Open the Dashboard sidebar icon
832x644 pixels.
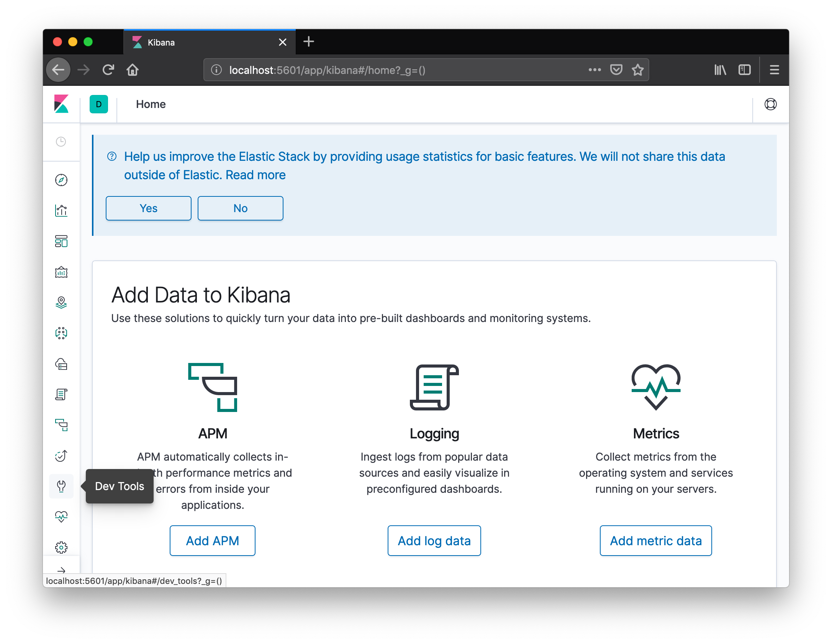point(61,241)
